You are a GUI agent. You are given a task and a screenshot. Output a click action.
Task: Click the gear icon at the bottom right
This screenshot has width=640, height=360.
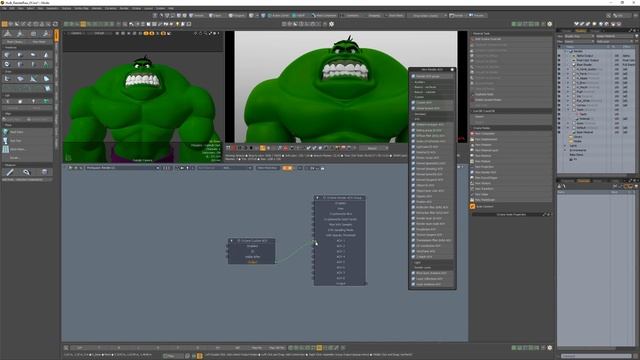pyautogui.click(x=550, y=348)
